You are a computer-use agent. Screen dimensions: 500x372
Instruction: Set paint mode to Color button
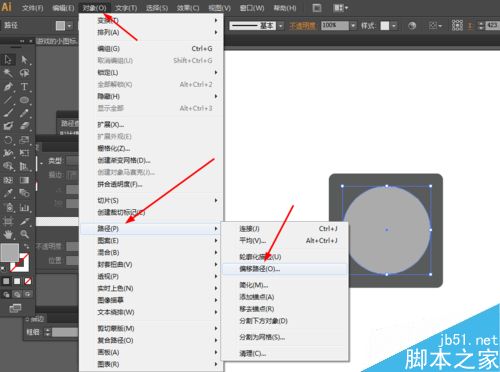pos(6,281)
